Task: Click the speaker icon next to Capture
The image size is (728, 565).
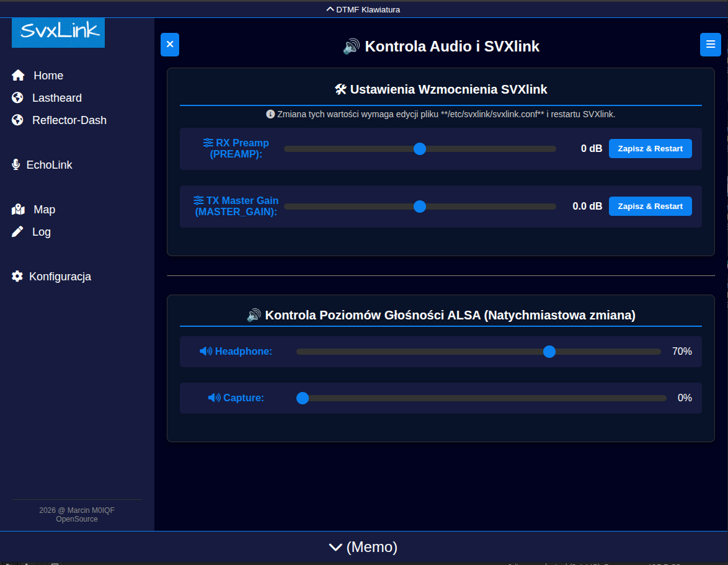Action: (214, 398)
